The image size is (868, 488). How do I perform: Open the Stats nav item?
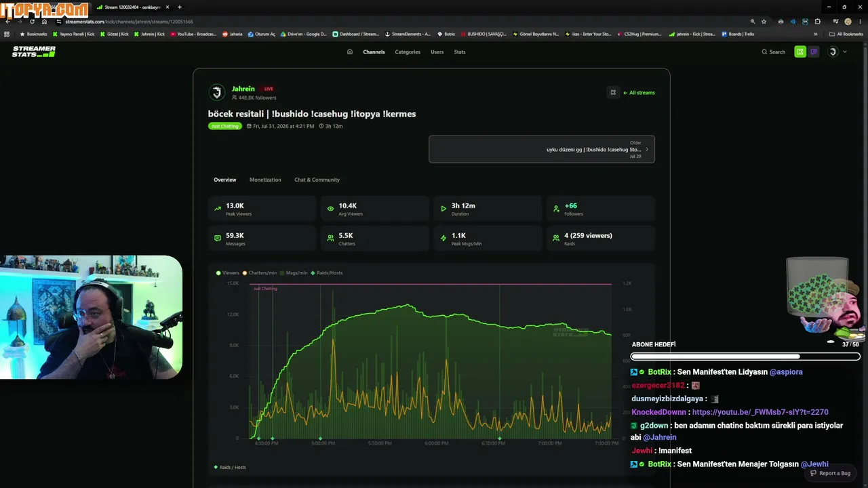tap(460, 52)
